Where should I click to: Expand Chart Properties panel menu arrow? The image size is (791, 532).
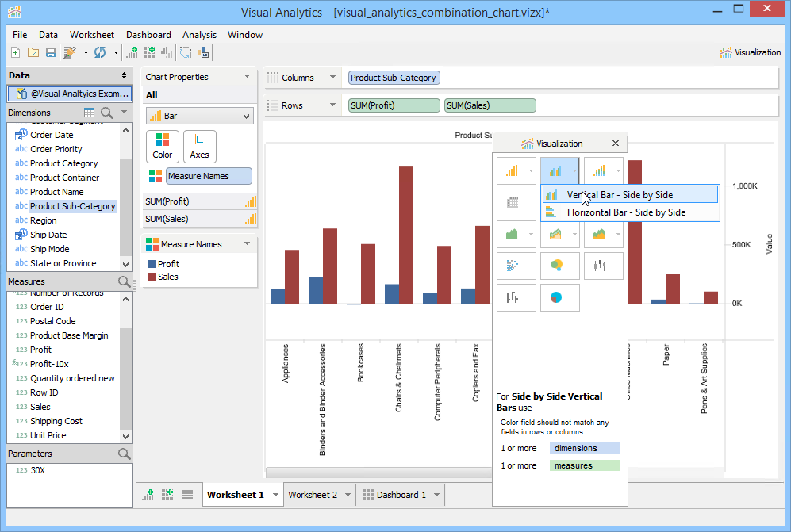click(248, 77)
